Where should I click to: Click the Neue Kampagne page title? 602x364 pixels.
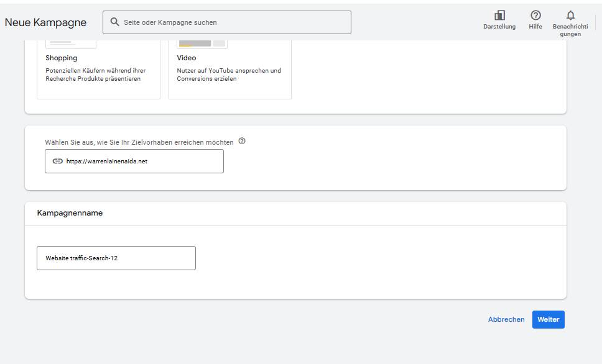tap(45, 22)
